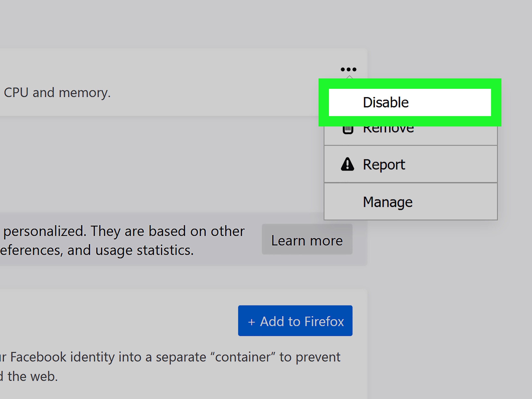The width and height of the screenshot is (532, 399).
Task: Click the "personalized. They are based on other" text
Action: [124, 231]
